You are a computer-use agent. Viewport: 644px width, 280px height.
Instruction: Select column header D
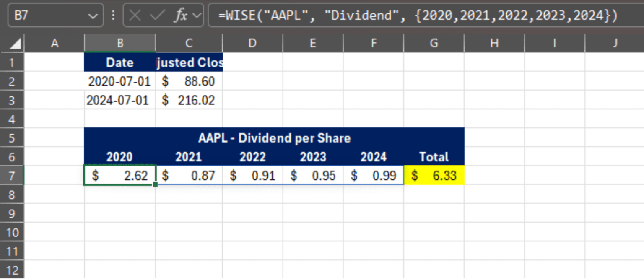click(252, 42)
